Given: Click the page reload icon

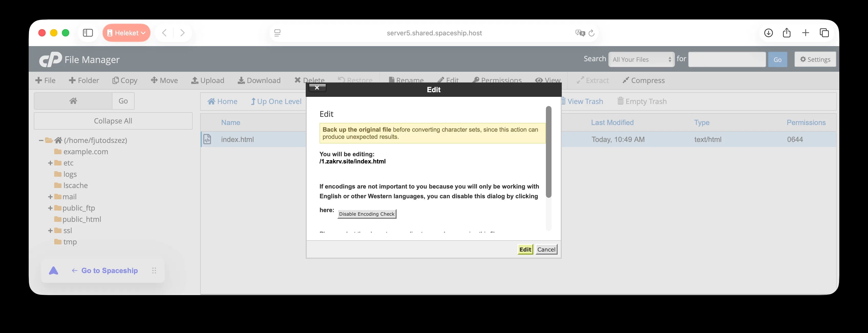Looking at the screenshot, I should 591,33.
